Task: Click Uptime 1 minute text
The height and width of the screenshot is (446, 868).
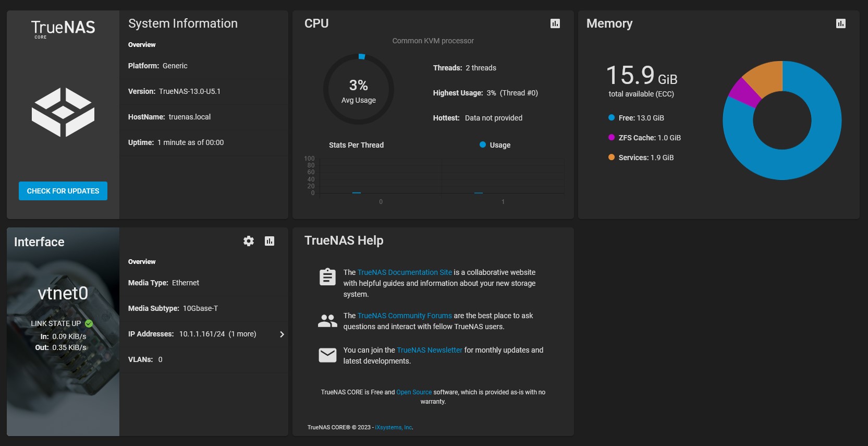Action: tap(176, 142)
